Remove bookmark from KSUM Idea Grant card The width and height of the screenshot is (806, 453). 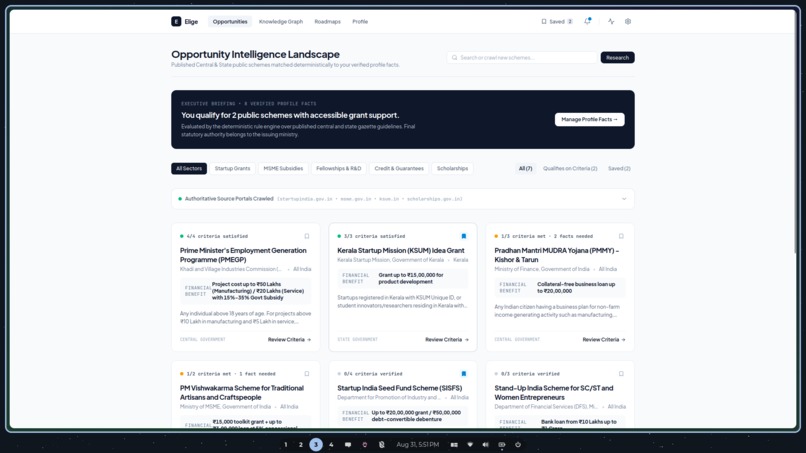click(x=464, y=237)
